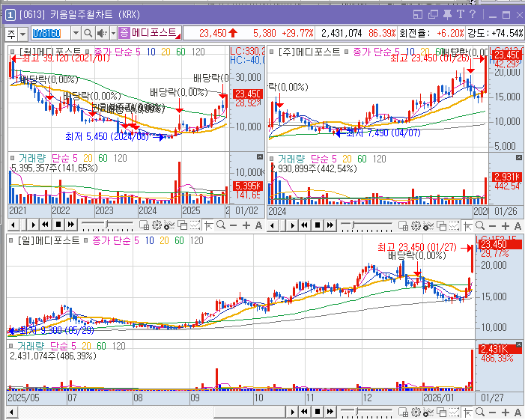Click the 증 margin badge icon

point(124,33)
